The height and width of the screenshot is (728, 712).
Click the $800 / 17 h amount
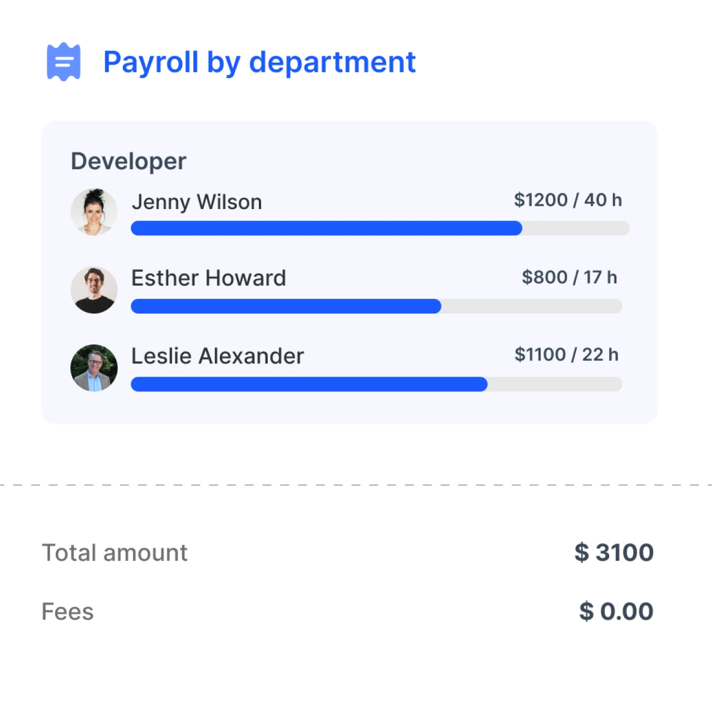570,277
